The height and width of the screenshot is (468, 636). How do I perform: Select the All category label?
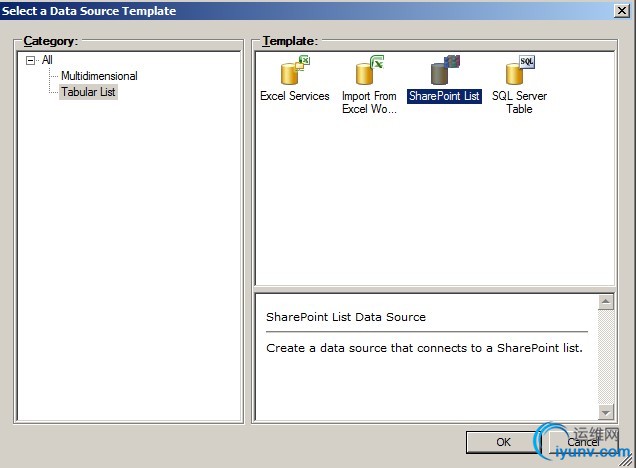tap(47, 60)
